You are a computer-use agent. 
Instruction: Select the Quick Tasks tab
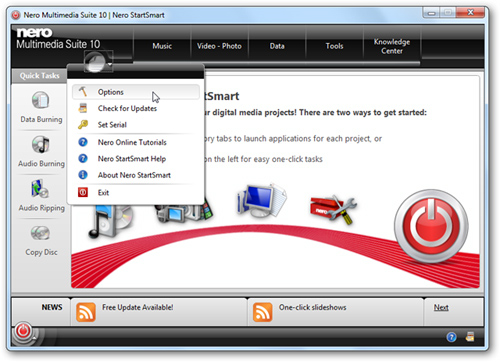tap(39, 76)
